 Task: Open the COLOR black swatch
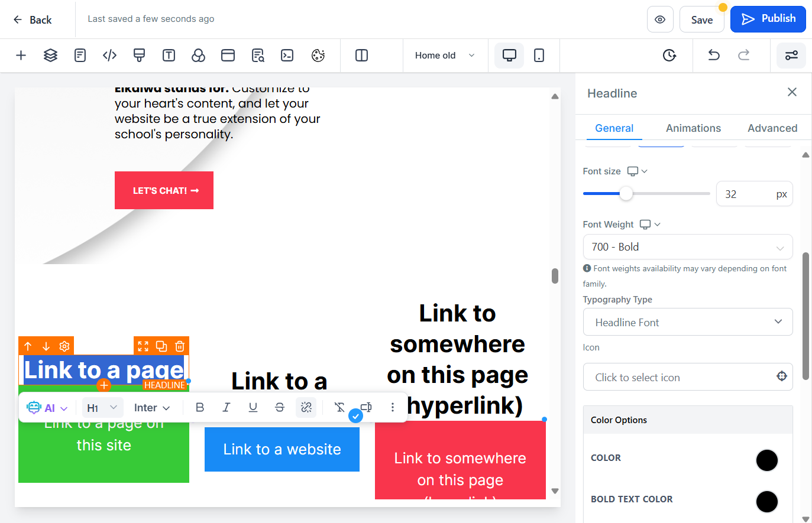tap(767, 460)
